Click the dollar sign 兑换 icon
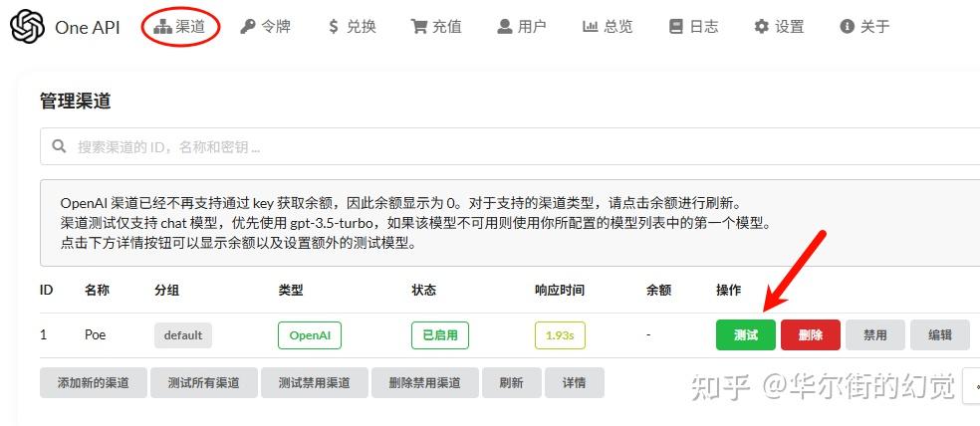Viewport: 980px width, 426px height. pos(334,27)
